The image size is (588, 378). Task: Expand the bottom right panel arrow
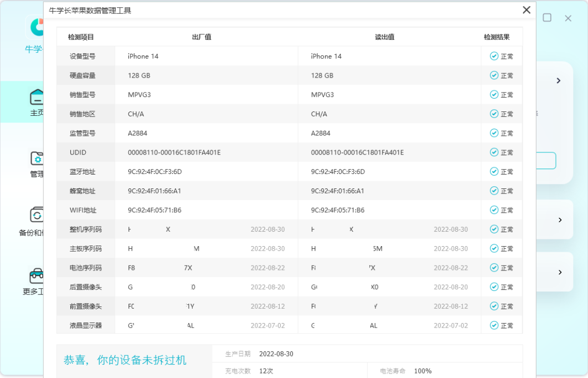coord(559,272)
